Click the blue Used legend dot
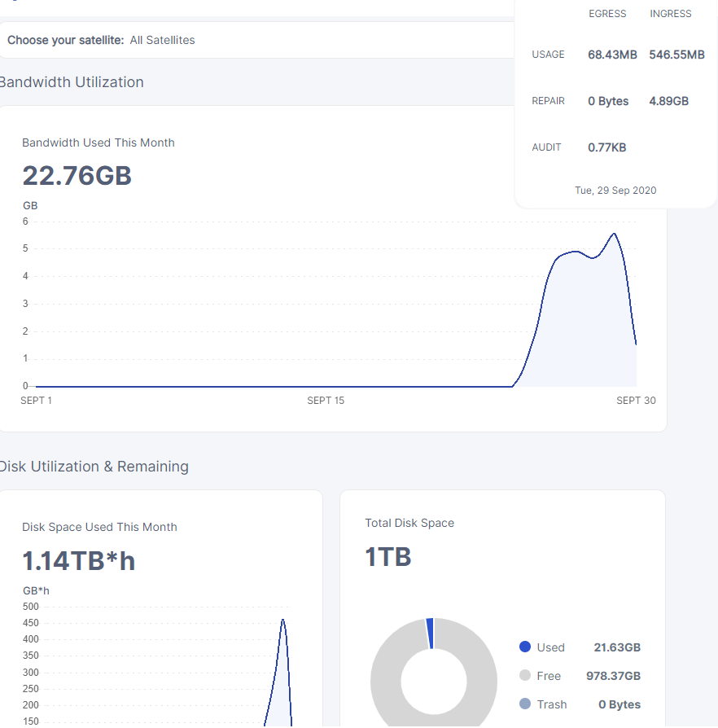 525,647
